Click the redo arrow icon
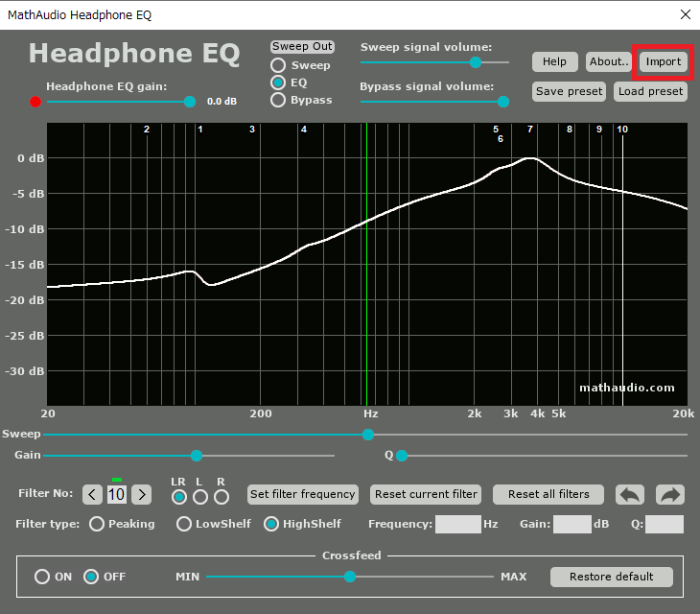Screen dimensions: 700x614 (x=670, y=494)
